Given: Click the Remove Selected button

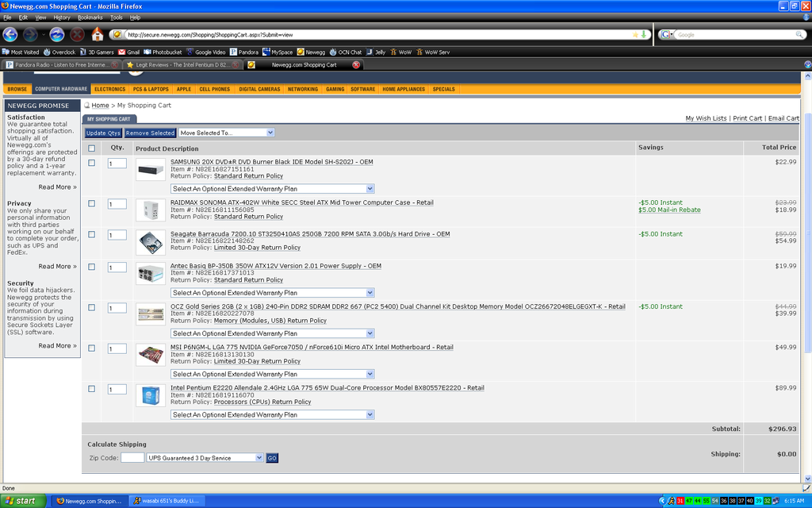Looking at the screenshot, I should [x=150, y=133].
